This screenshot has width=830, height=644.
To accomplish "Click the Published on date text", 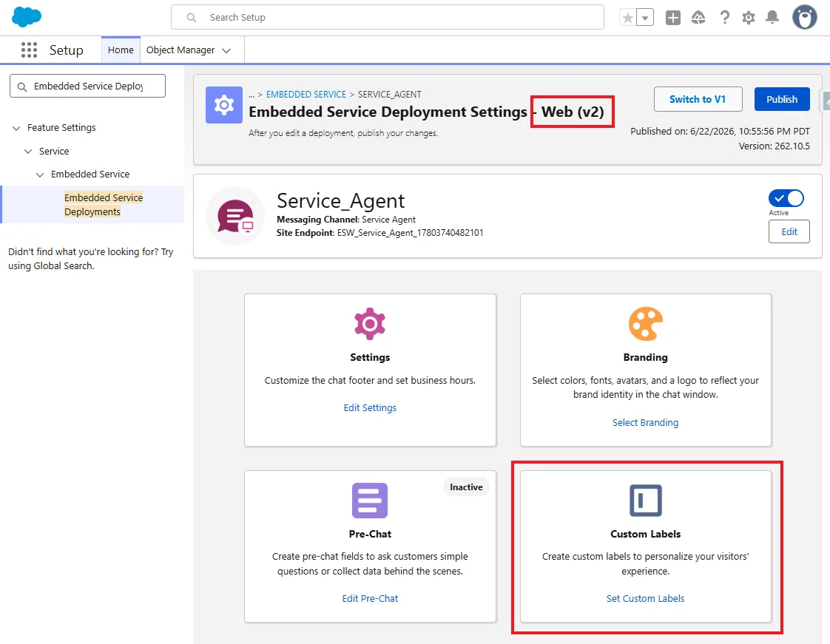I will (x=720, y=131).
